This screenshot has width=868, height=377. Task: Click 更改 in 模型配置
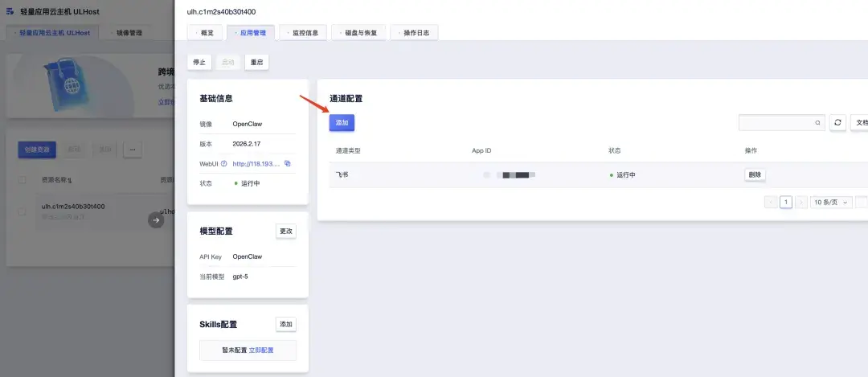point(285,232)
